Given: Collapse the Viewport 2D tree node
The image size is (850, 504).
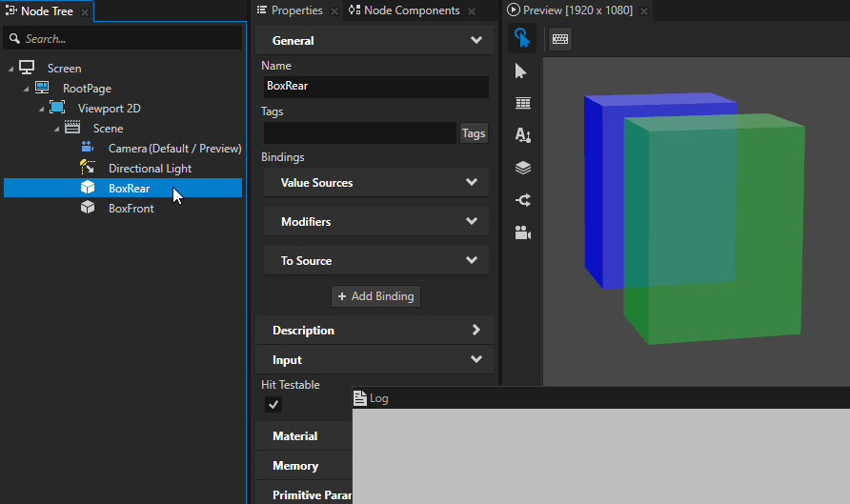Looking at the screenshot, I should click(x=41, y=109).
